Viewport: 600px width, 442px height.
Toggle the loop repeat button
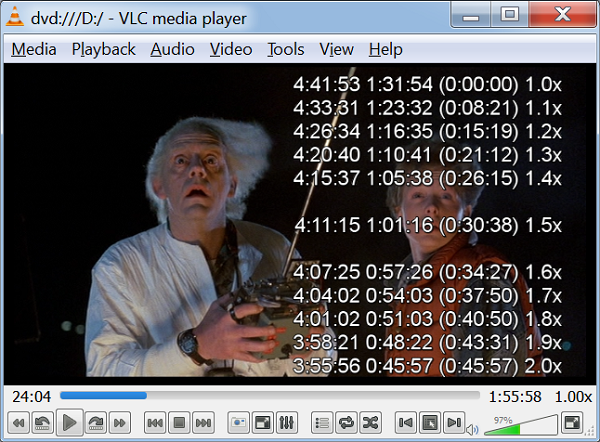(x=346, y=423)
